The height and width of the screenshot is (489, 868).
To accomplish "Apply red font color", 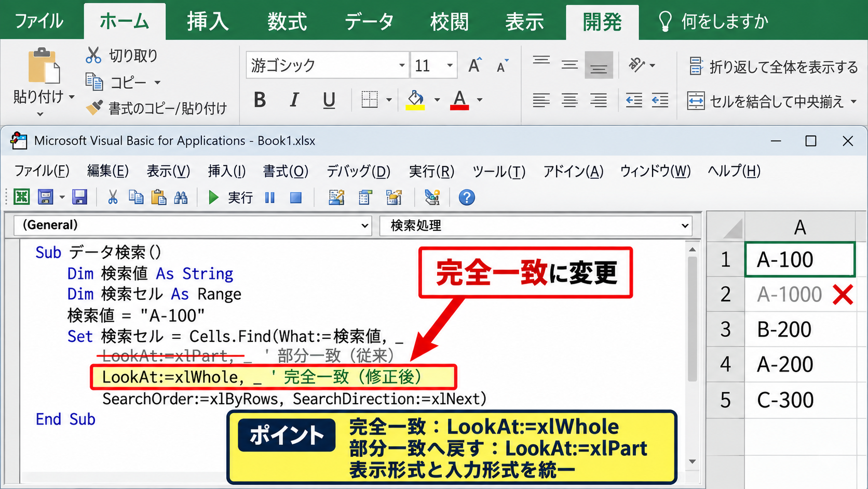I will click(459, 99).
